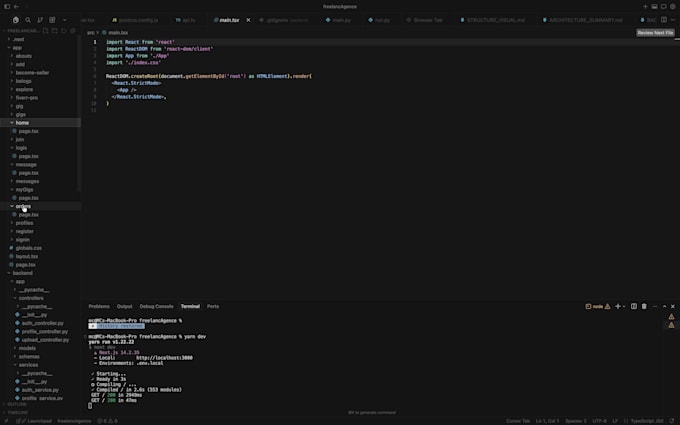Switch to the STRUCTURE_VISUAL.md tab
The height and width of the screenshot is (425, 680).
[x=492, y=20]
